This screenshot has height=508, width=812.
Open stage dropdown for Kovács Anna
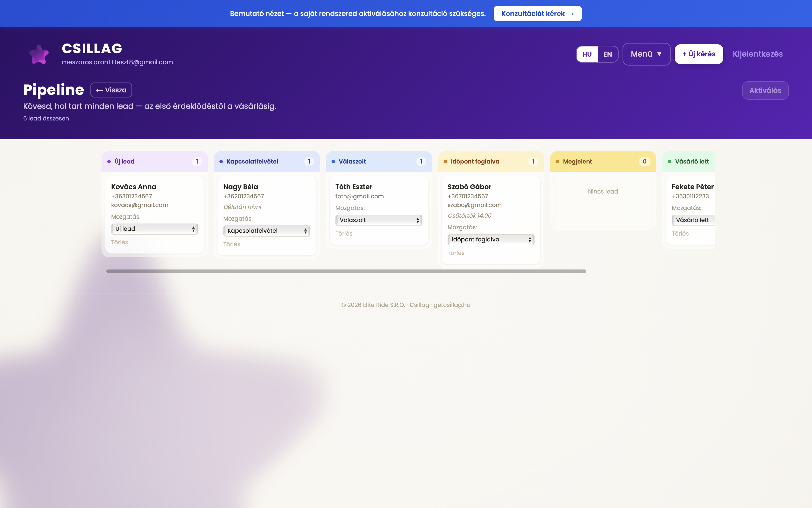(155, 229)
